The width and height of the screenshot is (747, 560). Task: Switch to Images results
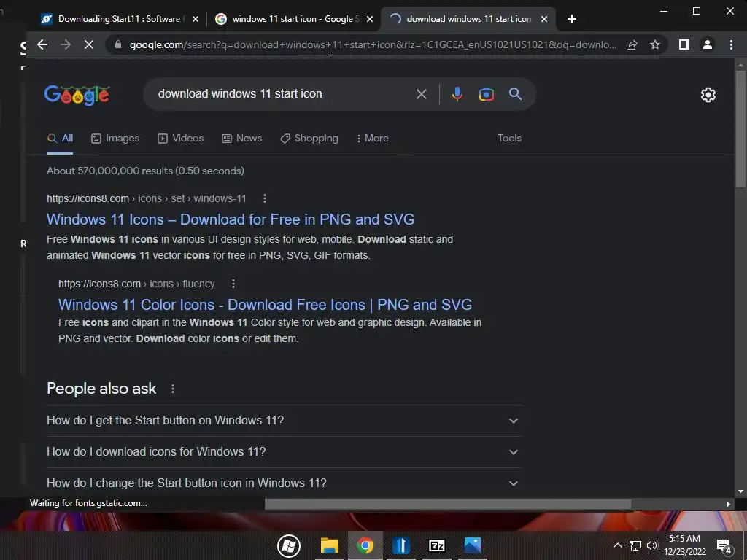115,138
